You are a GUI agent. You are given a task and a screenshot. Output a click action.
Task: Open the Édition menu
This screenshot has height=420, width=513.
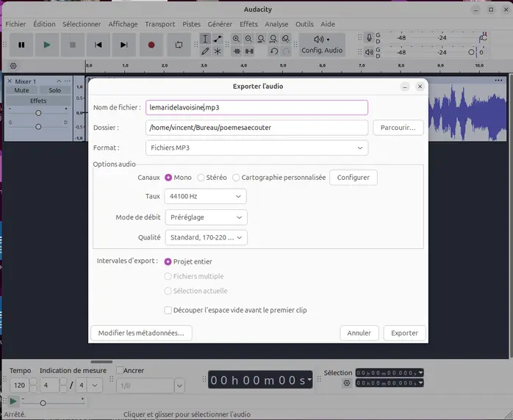44,24
